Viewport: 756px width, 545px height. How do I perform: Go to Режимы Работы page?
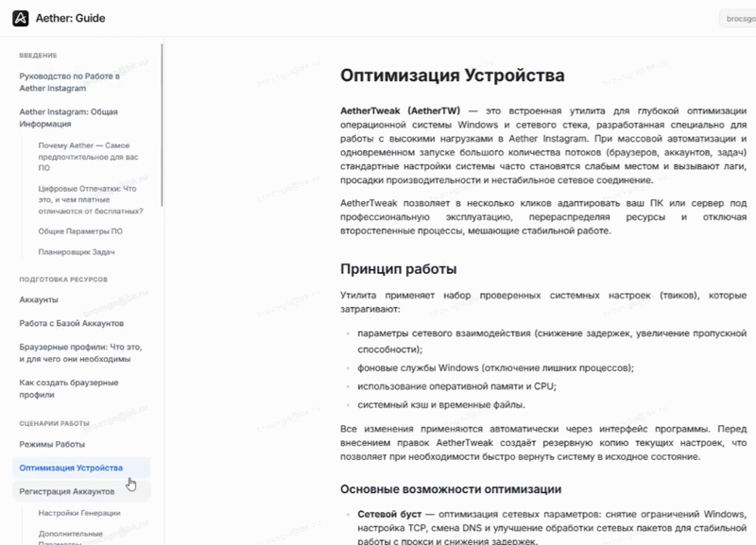click(x=52, y=444)
